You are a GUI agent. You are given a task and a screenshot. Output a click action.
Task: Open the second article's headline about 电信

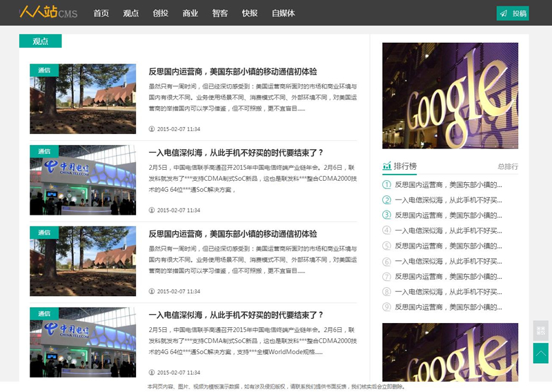coord(236,153)
